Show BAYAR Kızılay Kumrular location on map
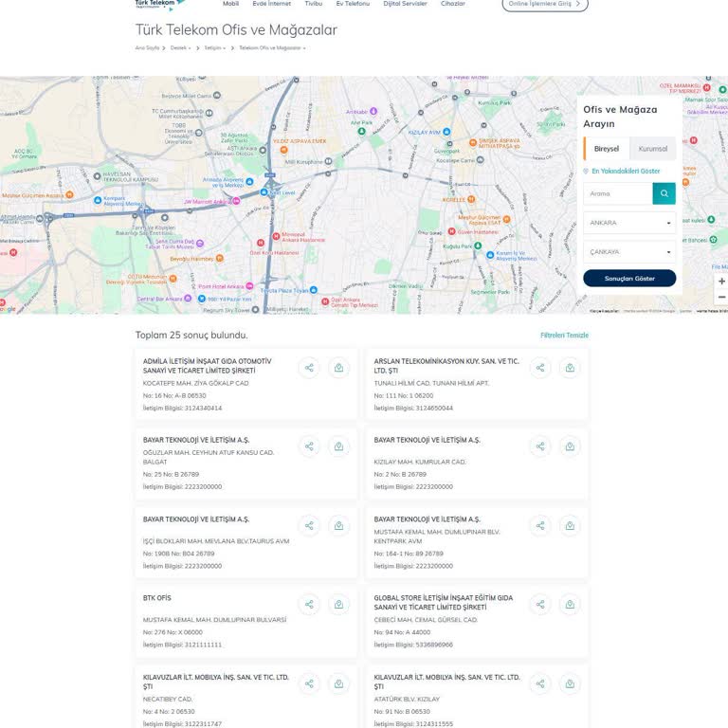728x728 pixels. pyautogui.click(x=570, y=446)
